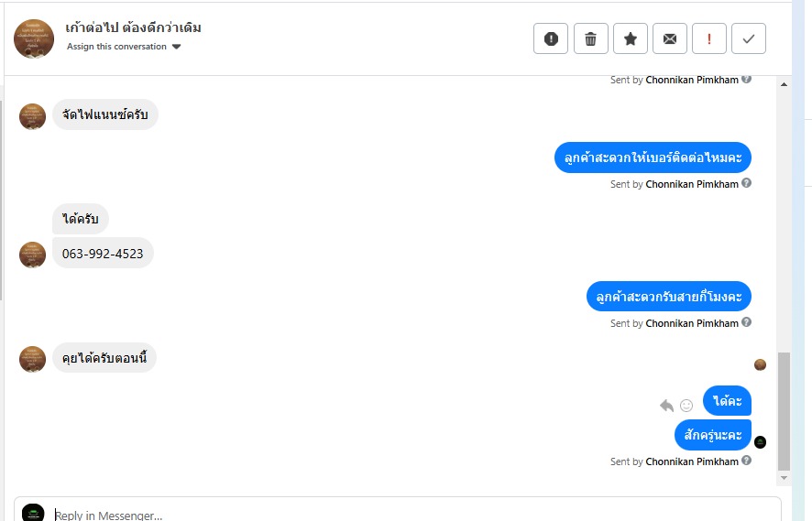Screen dimensions: 812x521
Task: Click reply arrow next to ได้คะ message
Action: (666, 406)
